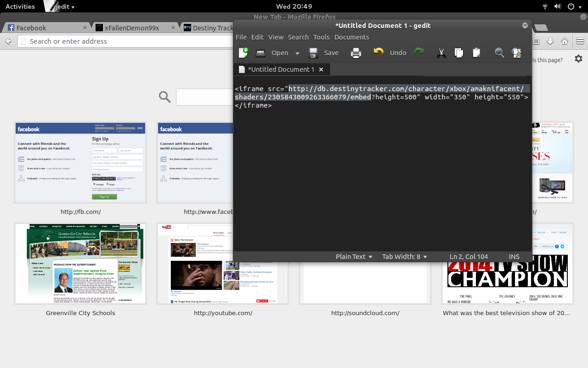Paste clipboard content in gedit
Viewport: 588px width, 368px height.
click(x=476, y=53)
